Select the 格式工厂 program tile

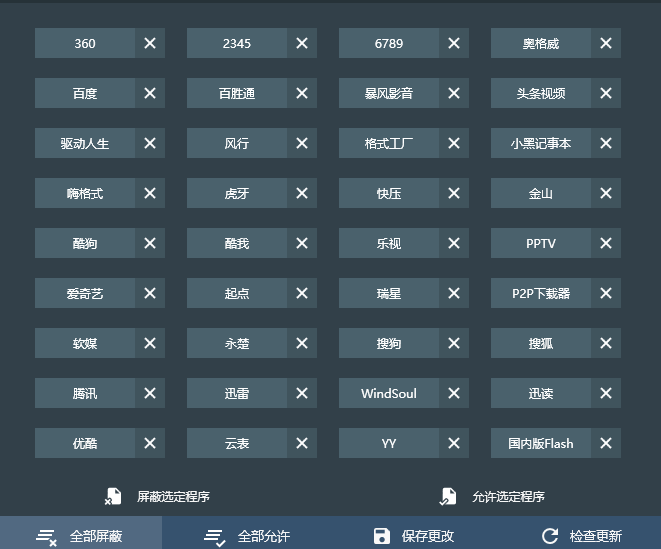tap(389, 143)
